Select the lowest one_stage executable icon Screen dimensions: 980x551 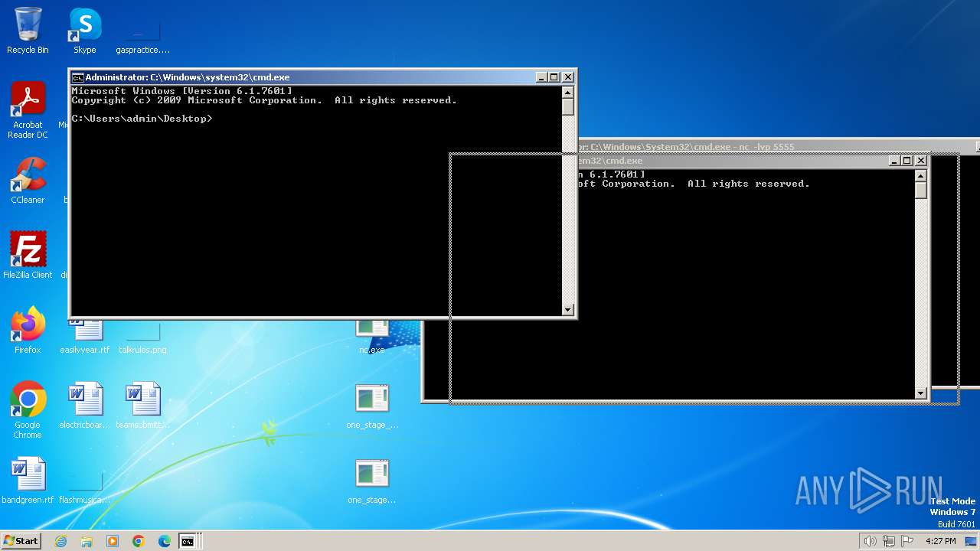click(x=372, y=481)
